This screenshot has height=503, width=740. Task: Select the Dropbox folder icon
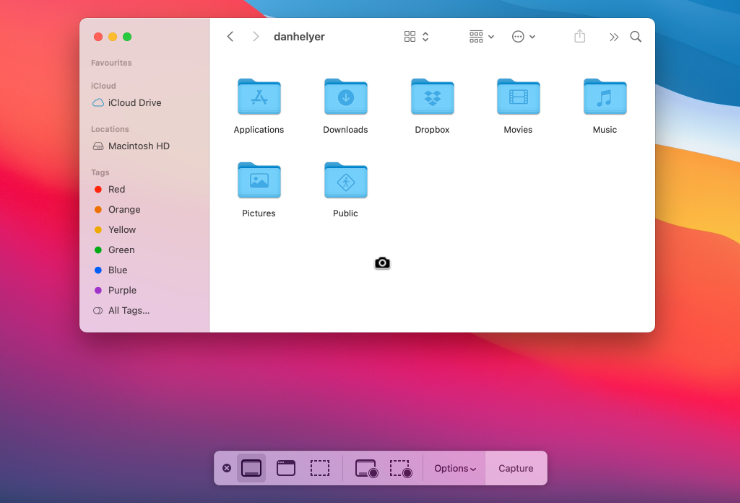432,97
